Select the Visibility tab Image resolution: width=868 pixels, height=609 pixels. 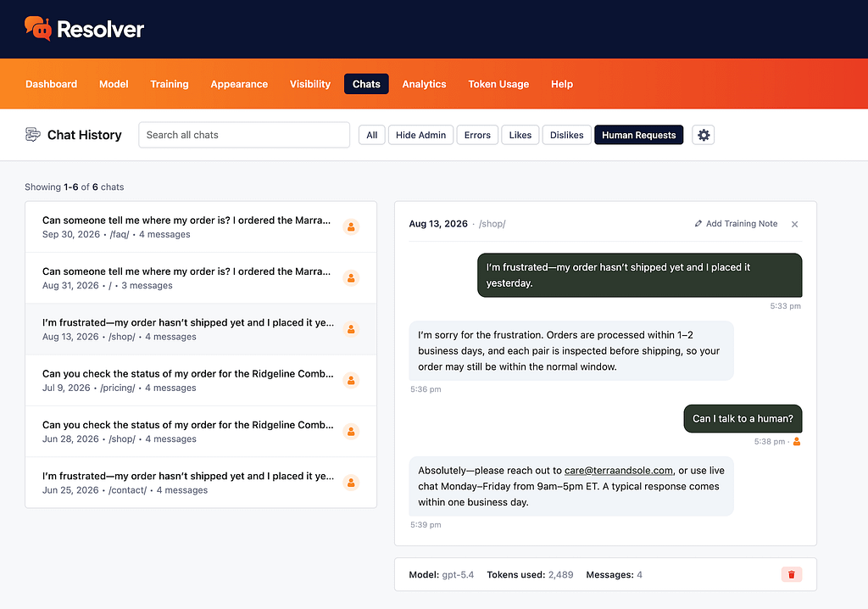[x=310, y=84]
